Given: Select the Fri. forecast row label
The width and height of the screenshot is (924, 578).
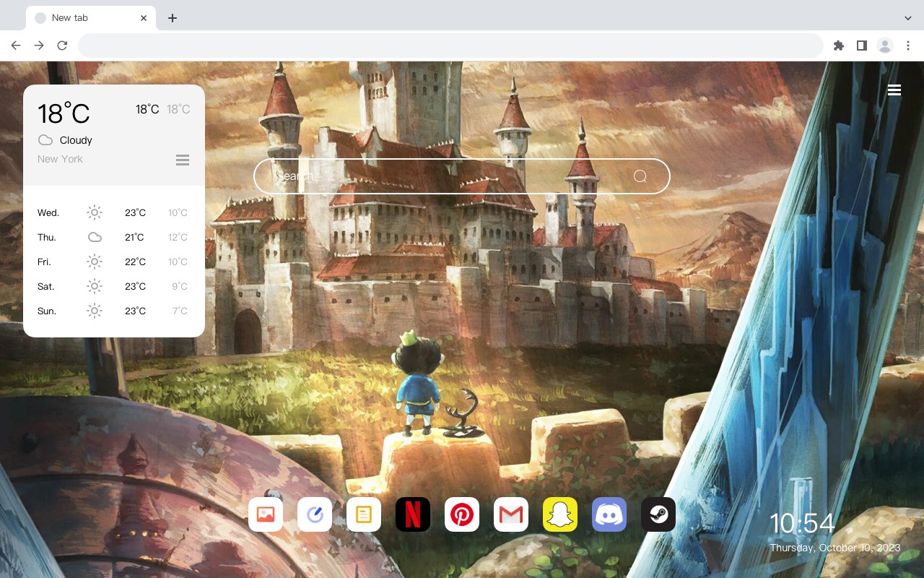Looking at the screenshot, I should tap(44, 262).
